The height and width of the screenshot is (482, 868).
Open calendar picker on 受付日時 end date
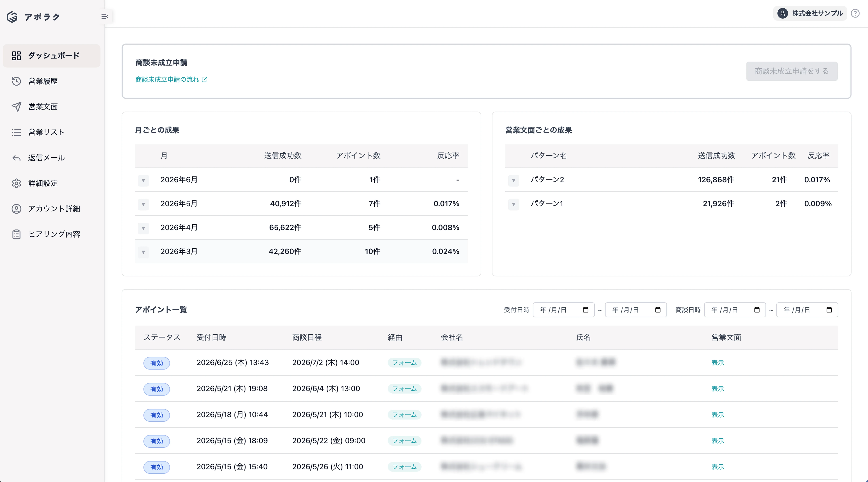658,310
